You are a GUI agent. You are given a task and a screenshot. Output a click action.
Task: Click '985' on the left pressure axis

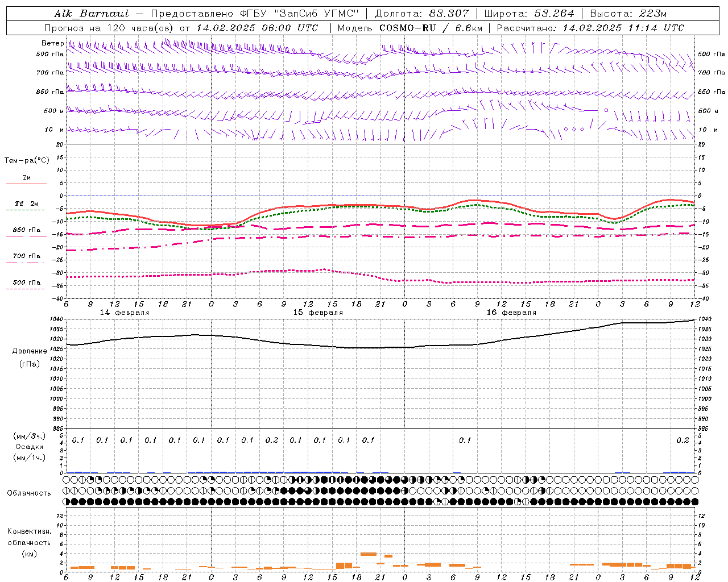[x=59, y=429]
